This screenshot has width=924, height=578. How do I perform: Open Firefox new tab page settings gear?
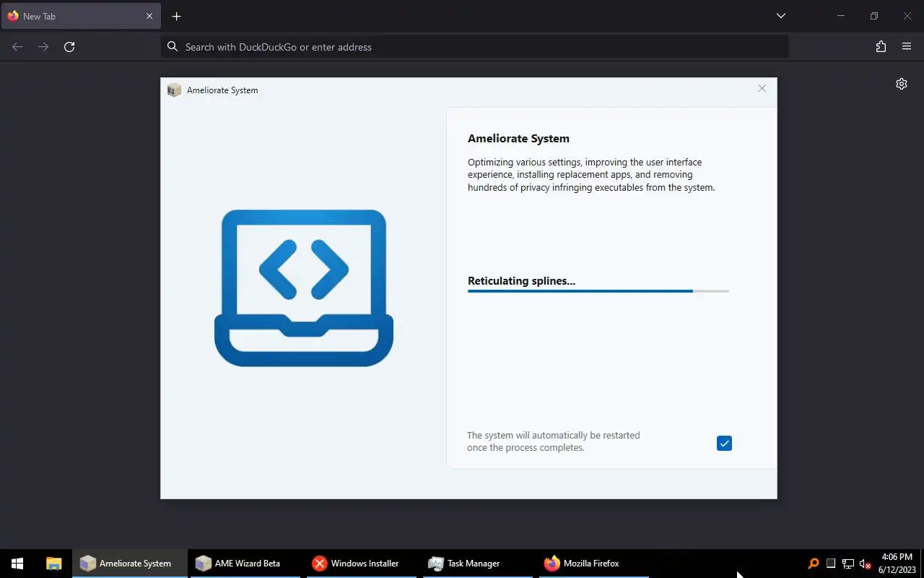tap(902, 84)
